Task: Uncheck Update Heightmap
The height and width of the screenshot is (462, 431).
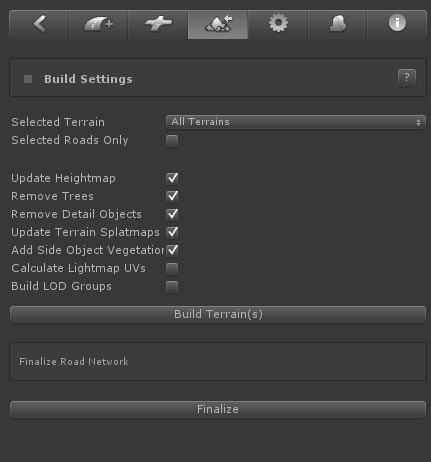Action: coord(172,178)
